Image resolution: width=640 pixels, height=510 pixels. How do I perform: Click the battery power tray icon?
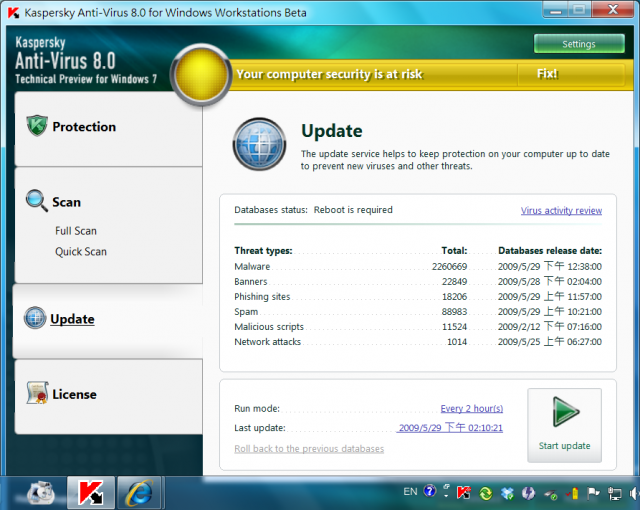(573, 494)
